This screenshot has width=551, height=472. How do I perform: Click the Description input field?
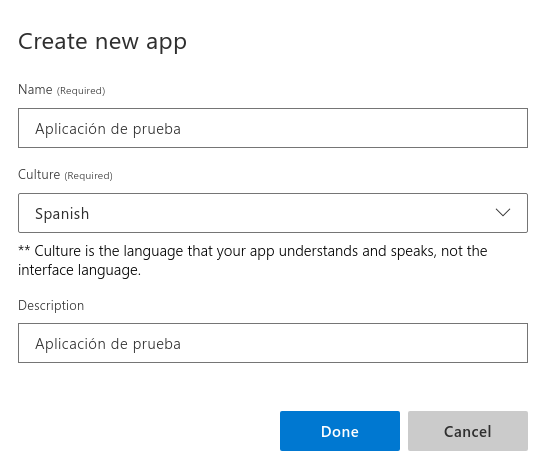point(273,343)
